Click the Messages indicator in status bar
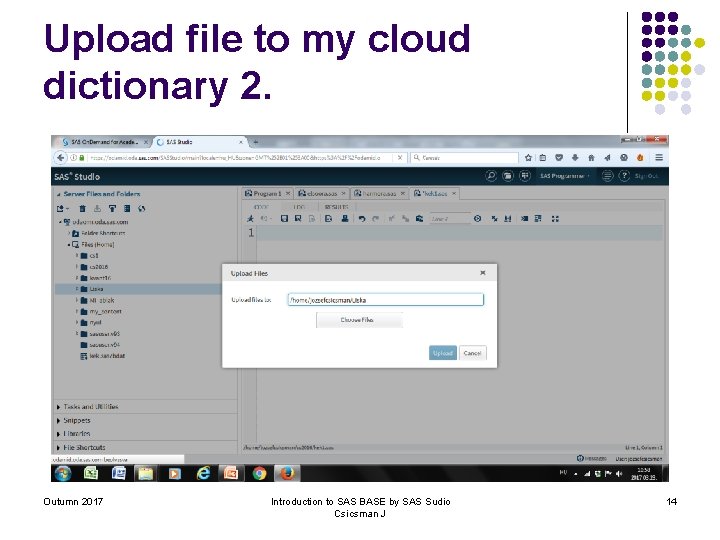Image resolution: width=720 pixels, height=540 pixels. pyautogui.click(x=591, y=458)
